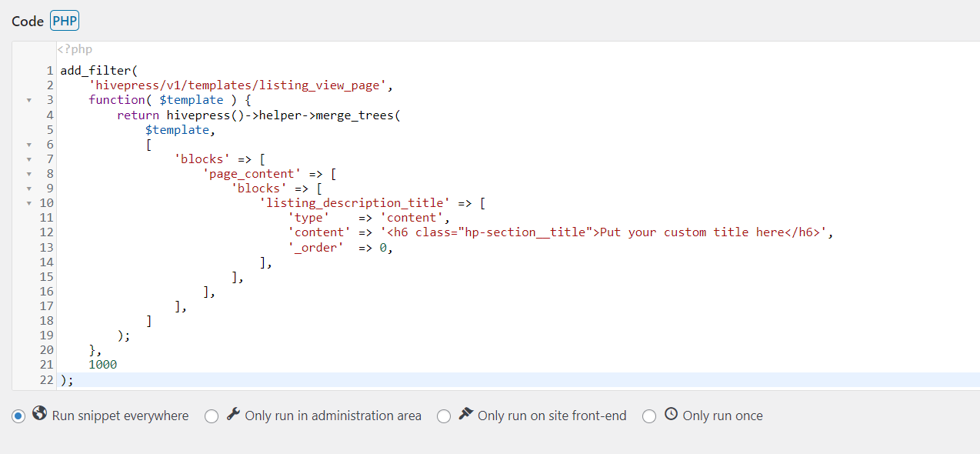Click the PHP language badge

click(65, 21)
